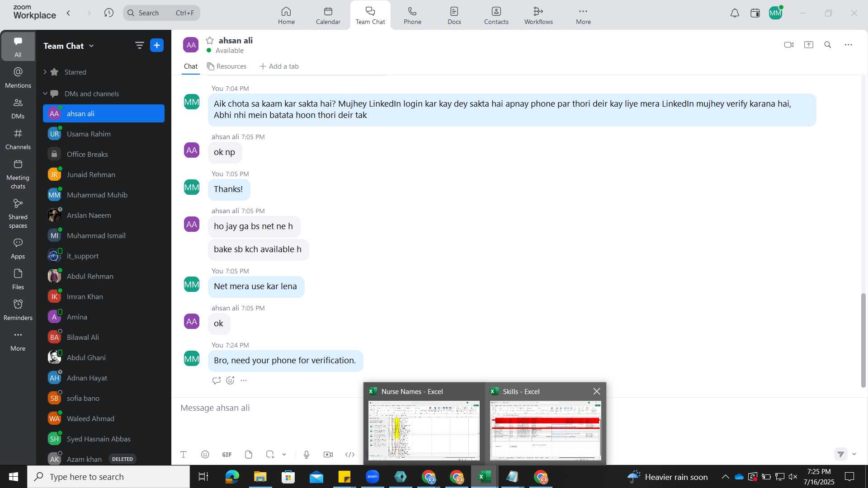The height and width of the screenshot is (488, 868).
Task: Record a video message
Action: point(328,455)
